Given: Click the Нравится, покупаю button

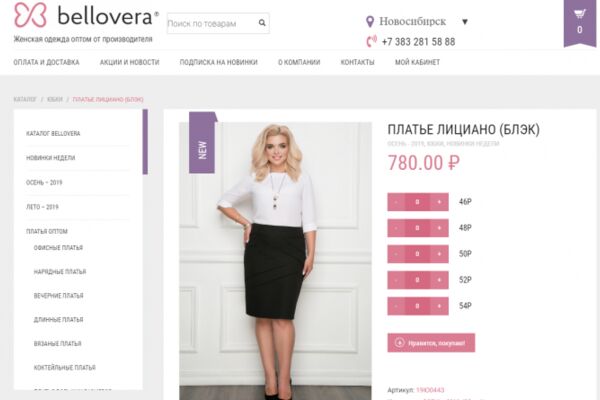Looking at the screenshot, I should pyautogui.click(x=431, y=343).
